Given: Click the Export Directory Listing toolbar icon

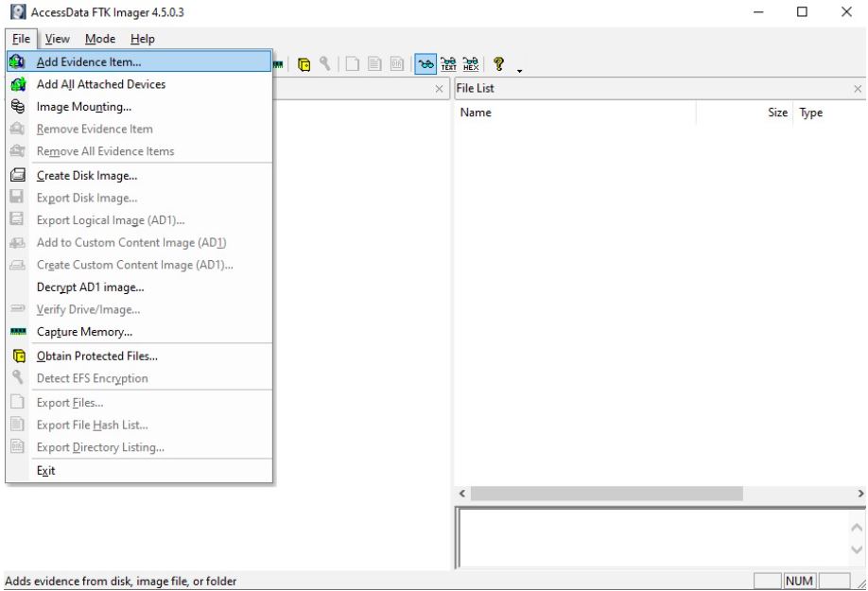Looking at the screenshot, I should coord(397,64).
